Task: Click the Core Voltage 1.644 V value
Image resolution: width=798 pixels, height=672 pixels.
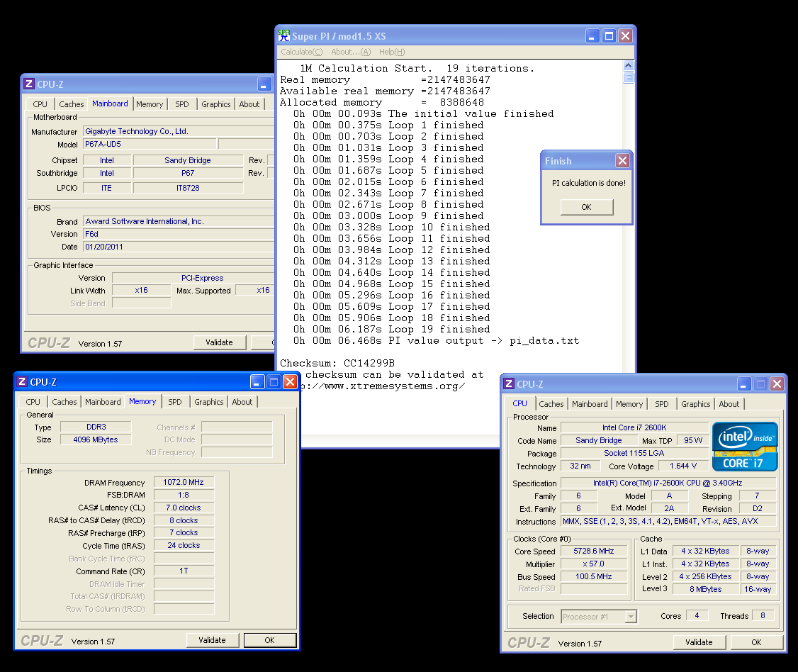Action: pos(683,466)
